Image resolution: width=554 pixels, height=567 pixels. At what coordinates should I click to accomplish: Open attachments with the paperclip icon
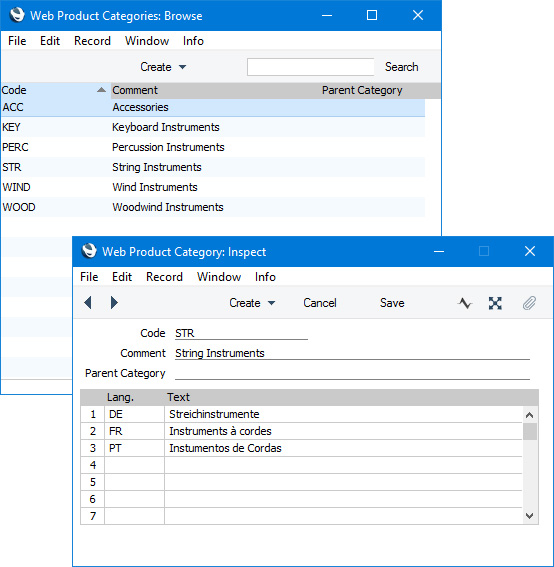529,303
